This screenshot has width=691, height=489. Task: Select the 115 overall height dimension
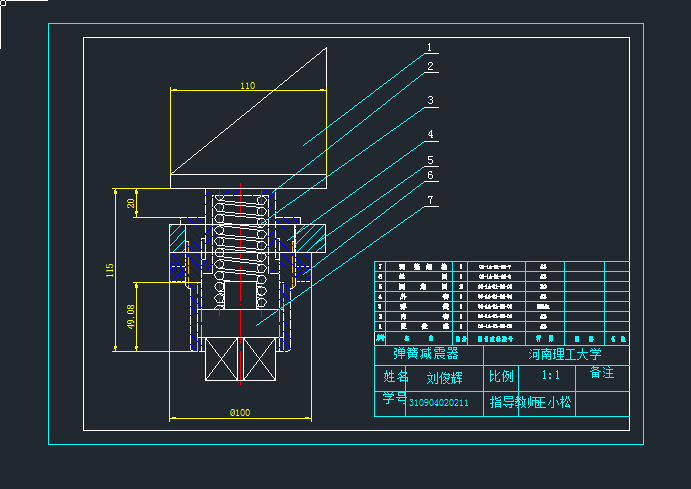coord(110,269)
